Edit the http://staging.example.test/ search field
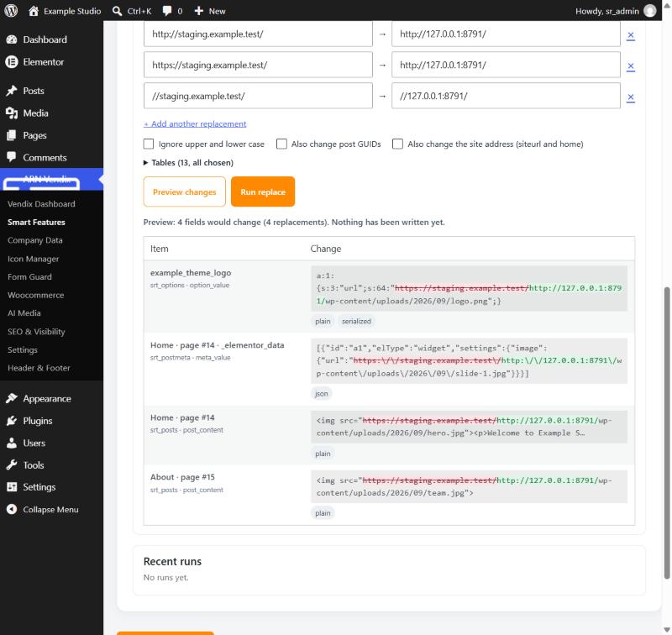 point(258,34)
